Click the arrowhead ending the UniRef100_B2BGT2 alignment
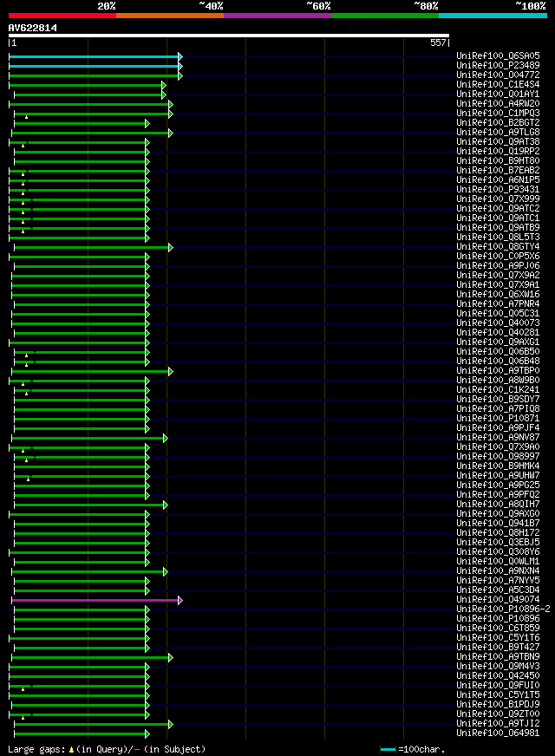This screenshot has width=555, height=756. [147, 123]
